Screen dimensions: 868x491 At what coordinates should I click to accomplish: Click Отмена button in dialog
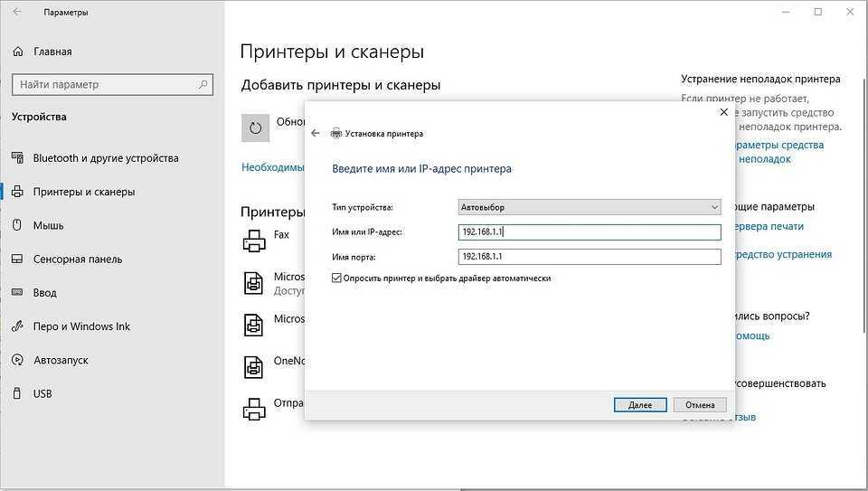[700, 405]
